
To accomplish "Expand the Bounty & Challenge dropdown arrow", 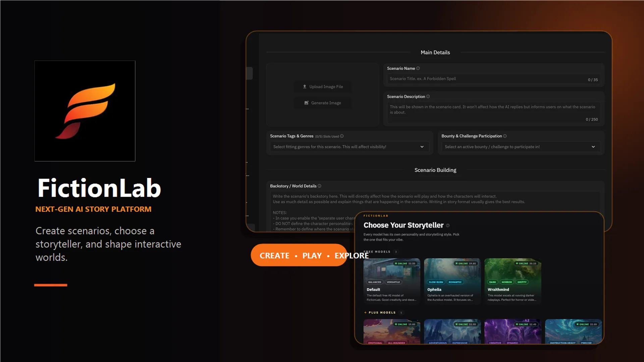I will (x=593, y=147).
